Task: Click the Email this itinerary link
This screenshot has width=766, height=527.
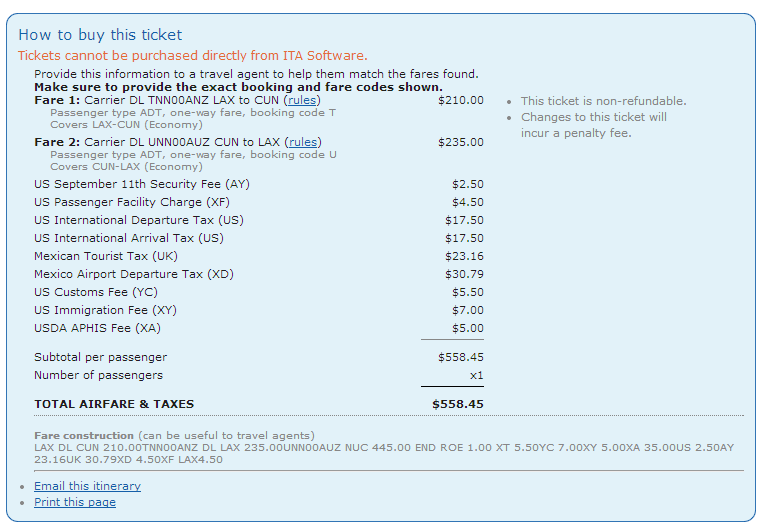Action: click(87, 486)
